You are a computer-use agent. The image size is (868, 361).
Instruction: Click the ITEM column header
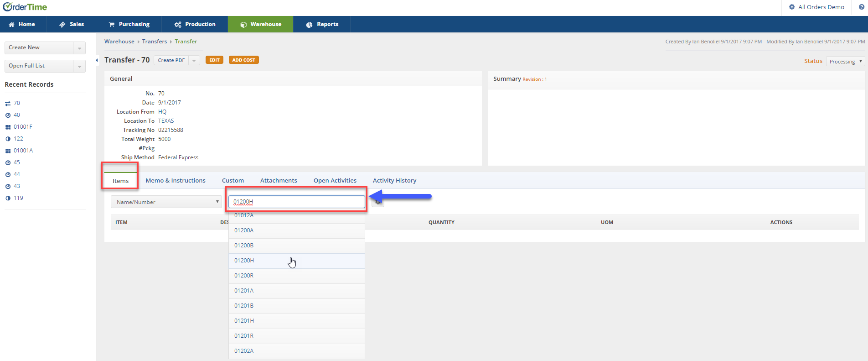click(121, 223)
